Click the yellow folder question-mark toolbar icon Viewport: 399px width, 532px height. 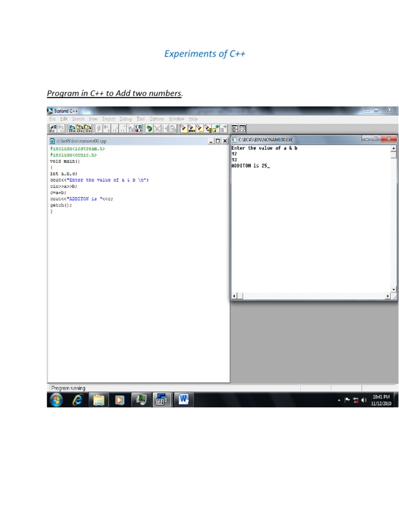[x=79, y=129]
